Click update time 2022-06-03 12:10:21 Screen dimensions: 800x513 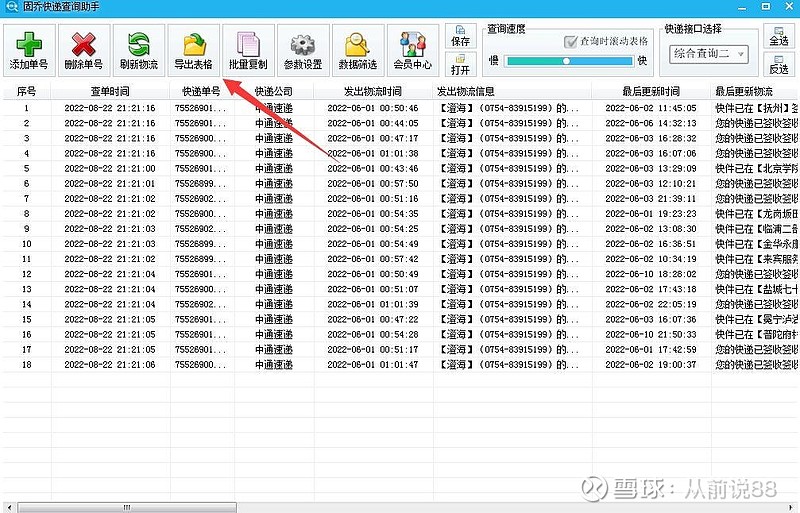(651, 183)
